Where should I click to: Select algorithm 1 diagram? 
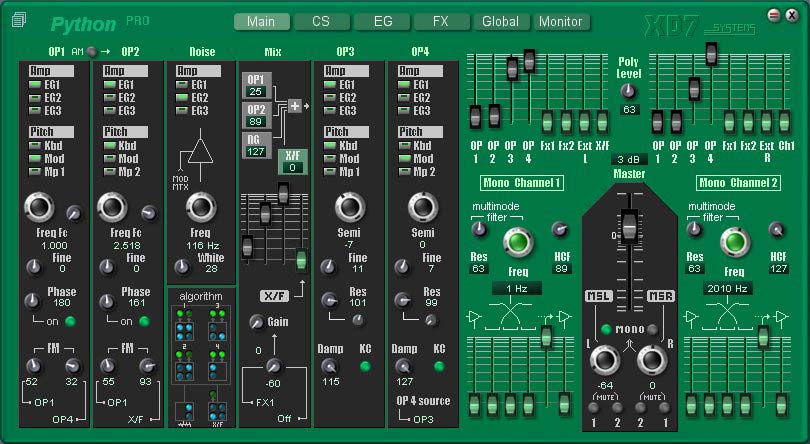[x=184, y=325]
